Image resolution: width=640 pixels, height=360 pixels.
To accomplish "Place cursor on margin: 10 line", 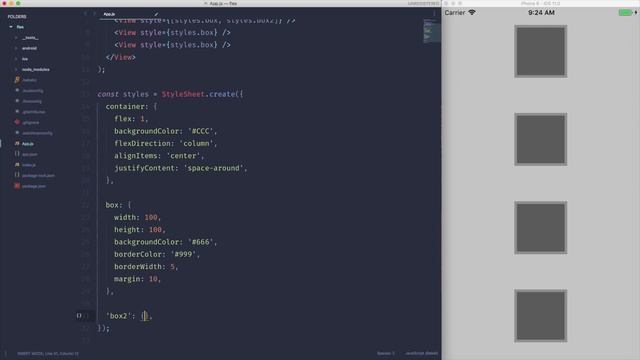I will pos(138,279).
